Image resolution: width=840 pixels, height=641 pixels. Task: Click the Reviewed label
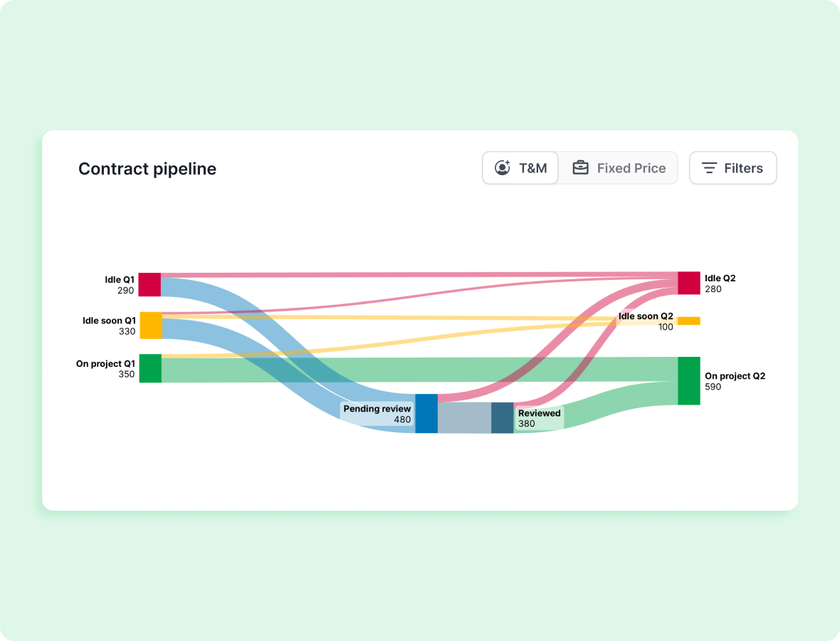pos(539,413)
